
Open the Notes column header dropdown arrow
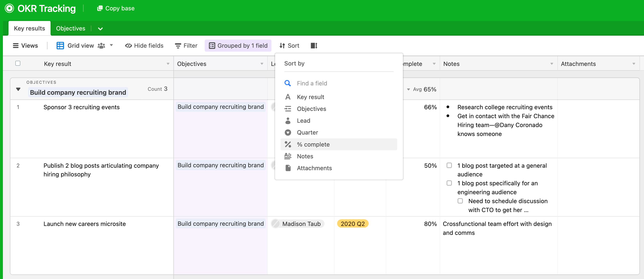click(552, 64)
